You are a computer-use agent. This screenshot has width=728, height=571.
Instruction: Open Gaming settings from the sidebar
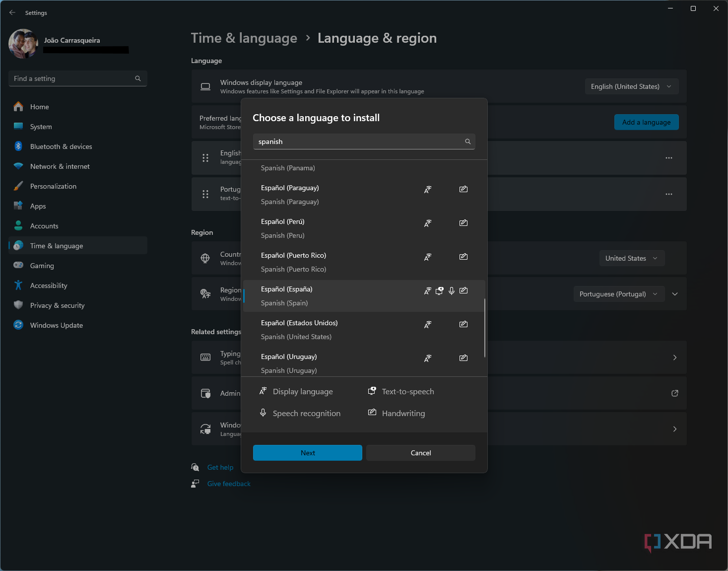pyautogui.click(x=42, y=265)
